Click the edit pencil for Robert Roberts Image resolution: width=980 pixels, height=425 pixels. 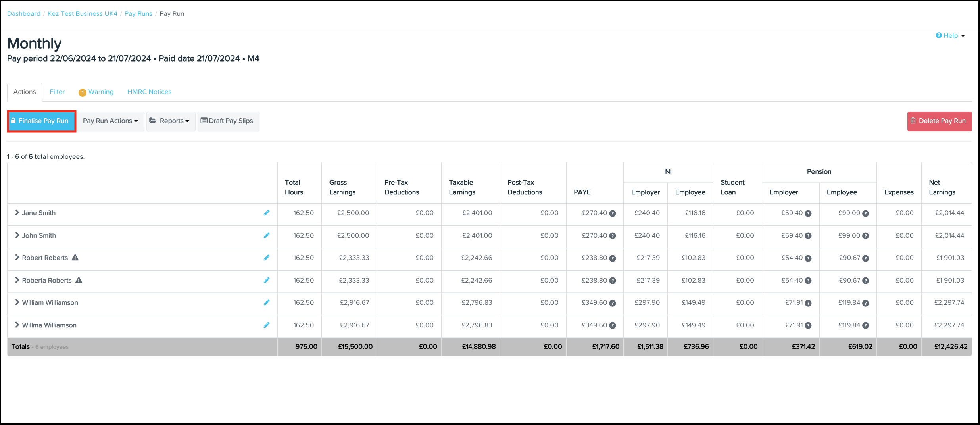(x=267, y=258)
